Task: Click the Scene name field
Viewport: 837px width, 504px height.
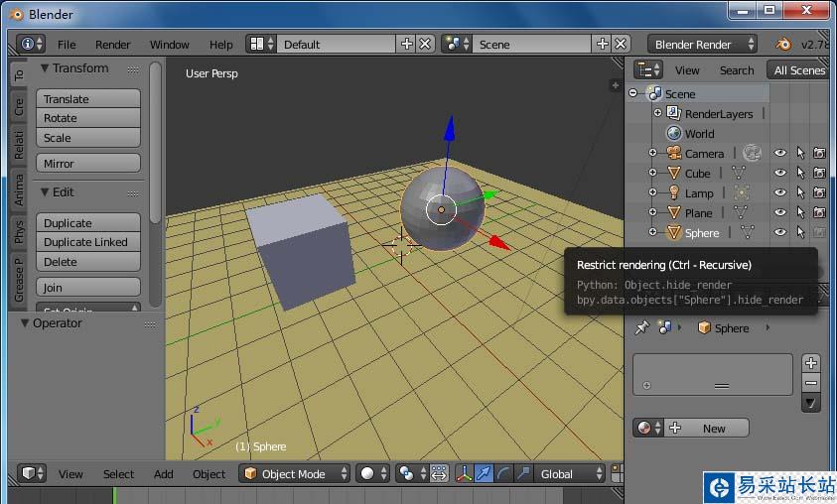Action: [x=531, y=45]
